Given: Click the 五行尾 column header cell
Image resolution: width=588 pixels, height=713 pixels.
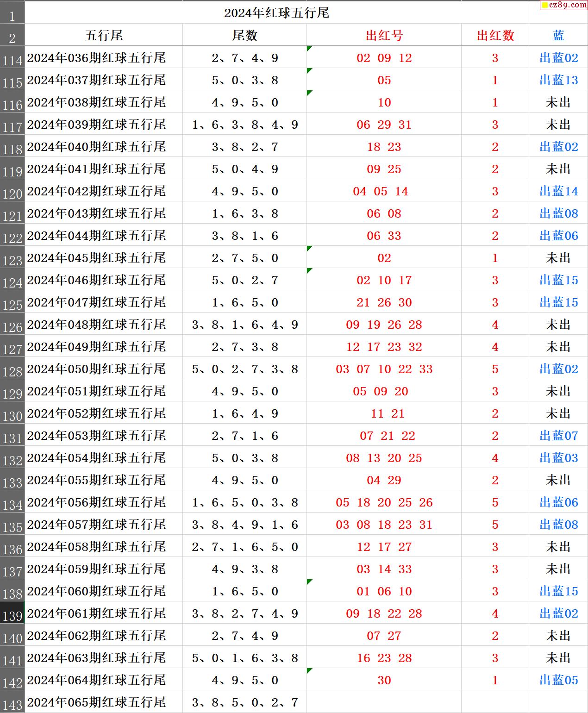Looking at the screenshot, I should (x=104, y=35).
